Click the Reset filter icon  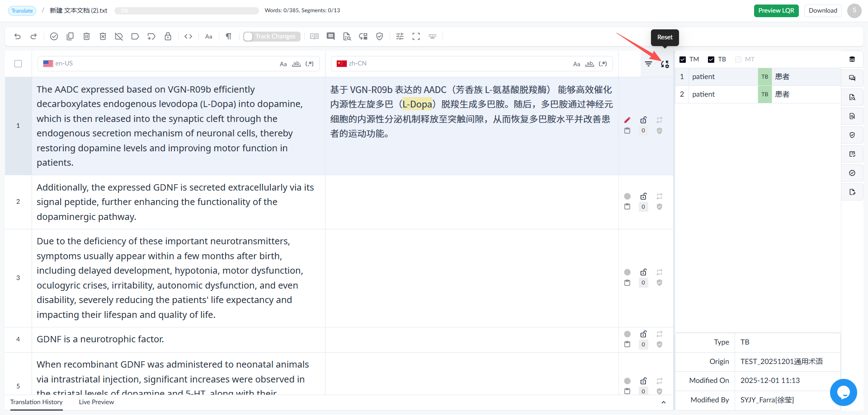[665, 64]
